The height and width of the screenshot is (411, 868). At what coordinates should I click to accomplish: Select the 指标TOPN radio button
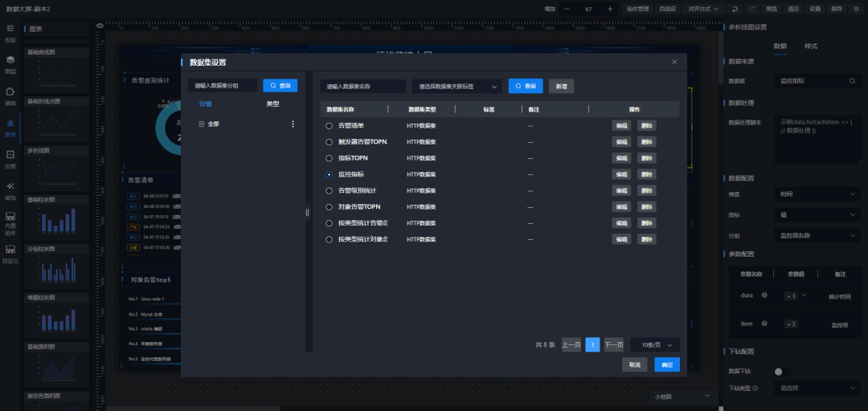click(329, 158)
